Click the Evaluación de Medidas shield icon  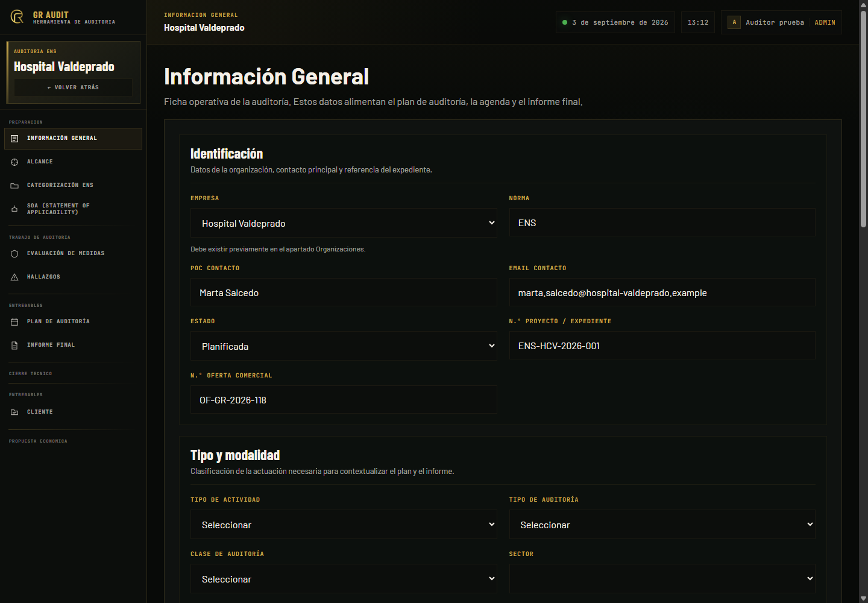(x=14, y=254)
